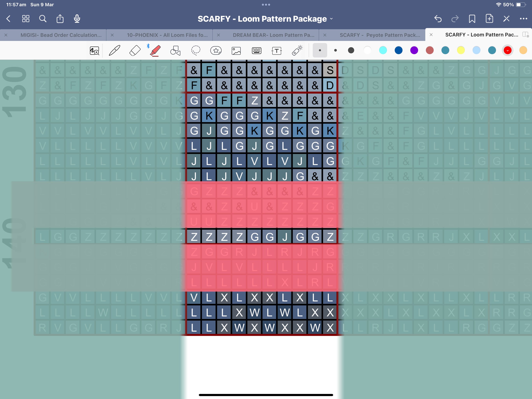Open the three-dots More options menu
Screen dimensions: 532x399
tap(523, 19)
